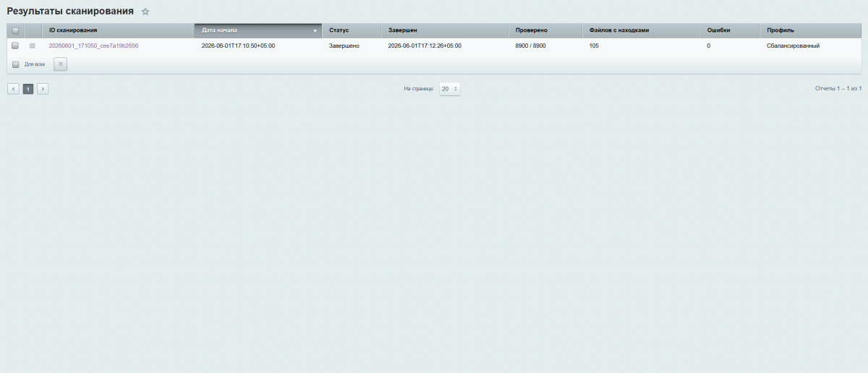Click the delete X button below table
The height and width of the screenshot is (373, 868).
pos(61,64)
